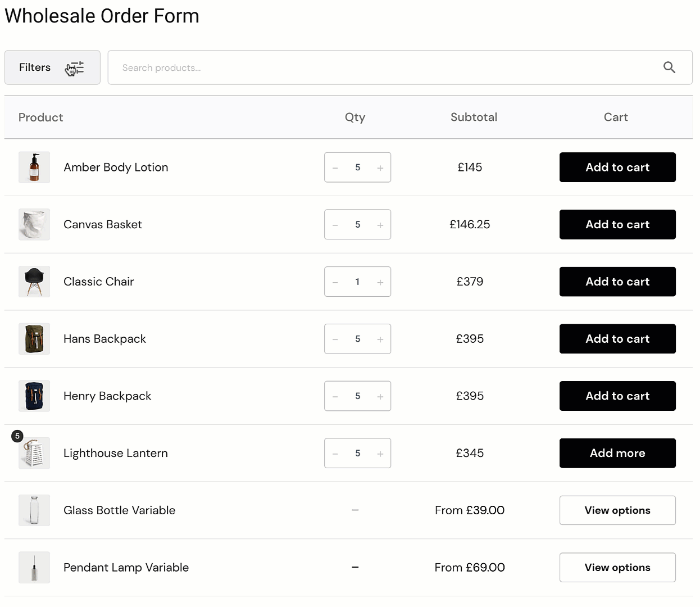Click the minus icon for Henry Backpack
This screenshot has height=607, width=700.
335,396
